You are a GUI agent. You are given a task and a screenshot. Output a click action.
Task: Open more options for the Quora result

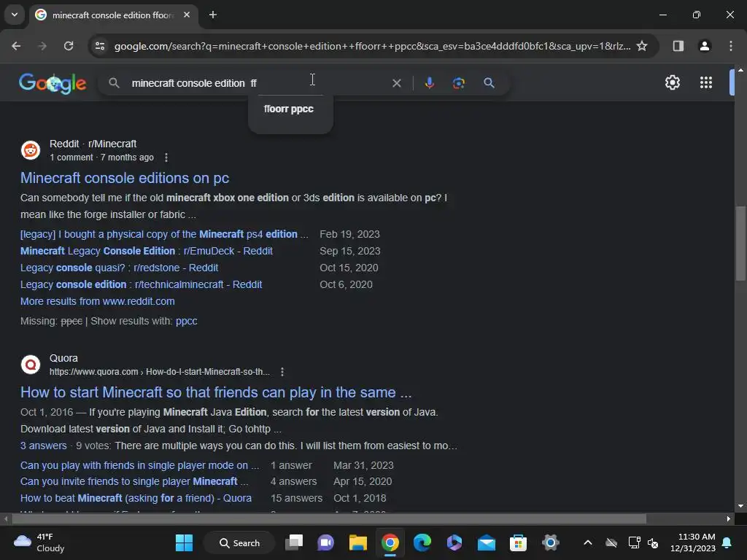(282, 372)
